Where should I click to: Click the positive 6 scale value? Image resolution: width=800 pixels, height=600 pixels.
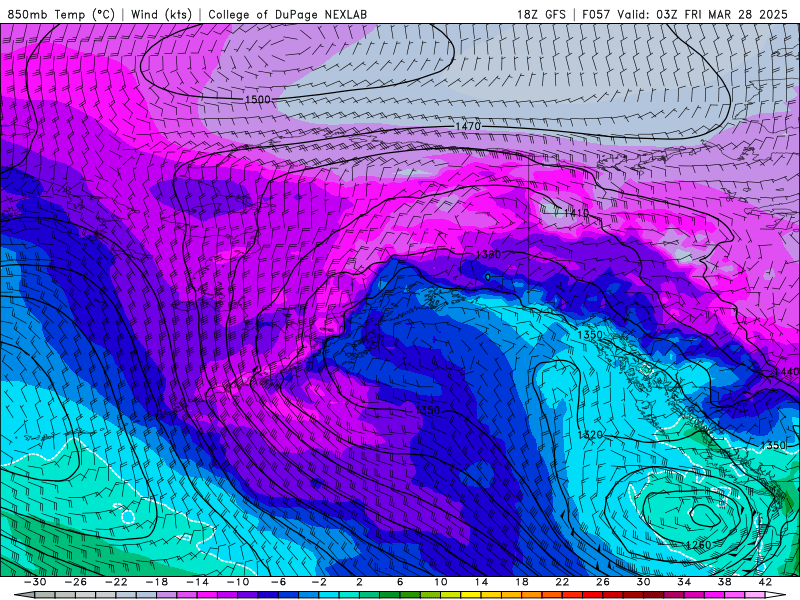pyautogui.click(x=400, y=582)
